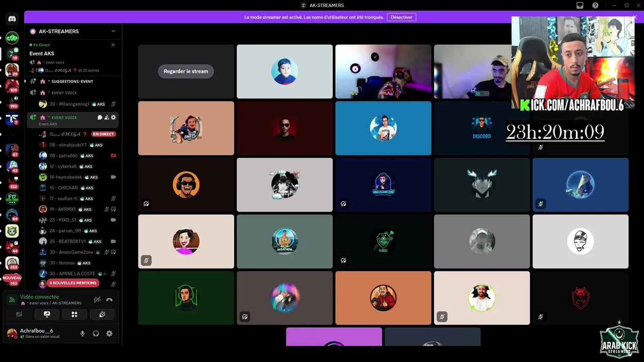Screen dimensions: 644x362
Task: Open SUGGESTIONS-EVENT text channel
Action: click(x=73, y=81)
